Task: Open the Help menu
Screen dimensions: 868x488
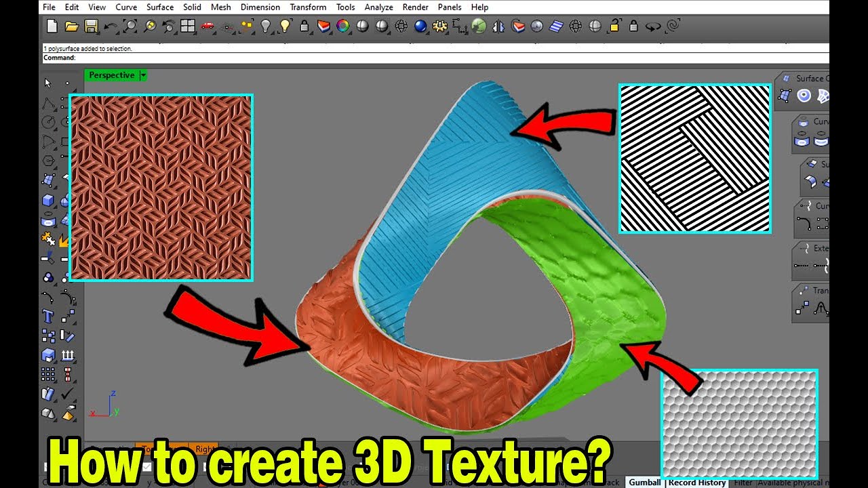Action: [x=479, y=7]
